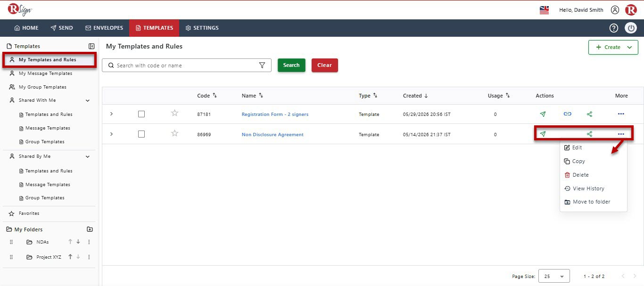Sort by Code column

215,96
